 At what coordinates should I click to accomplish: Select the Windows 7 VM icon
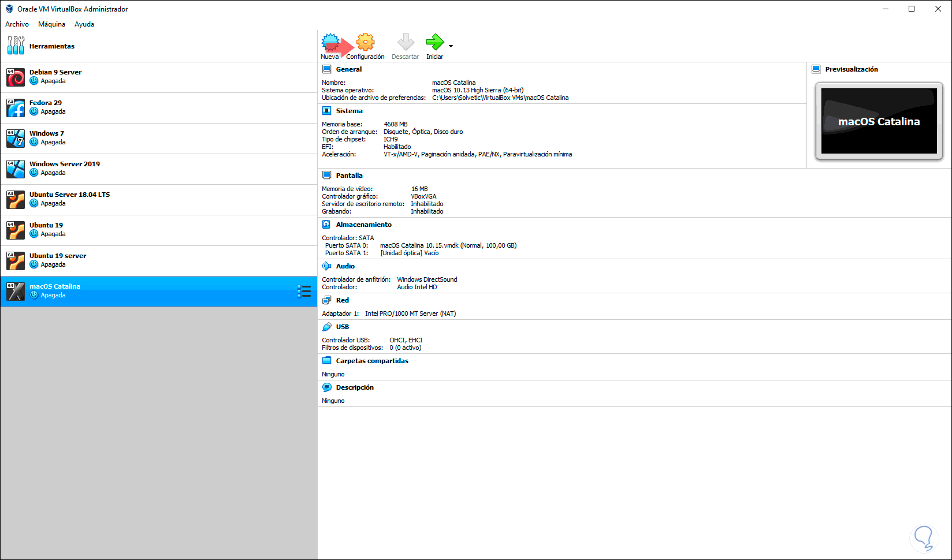pyautogui.click(x=16, y=138)
